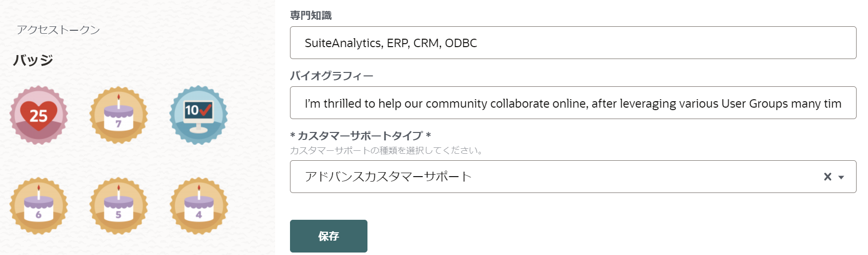Expand the カスタマーサポートタイプ dropdown arrow
The height and width of the screenshot is (255, 868).
[x=841, y=177]
